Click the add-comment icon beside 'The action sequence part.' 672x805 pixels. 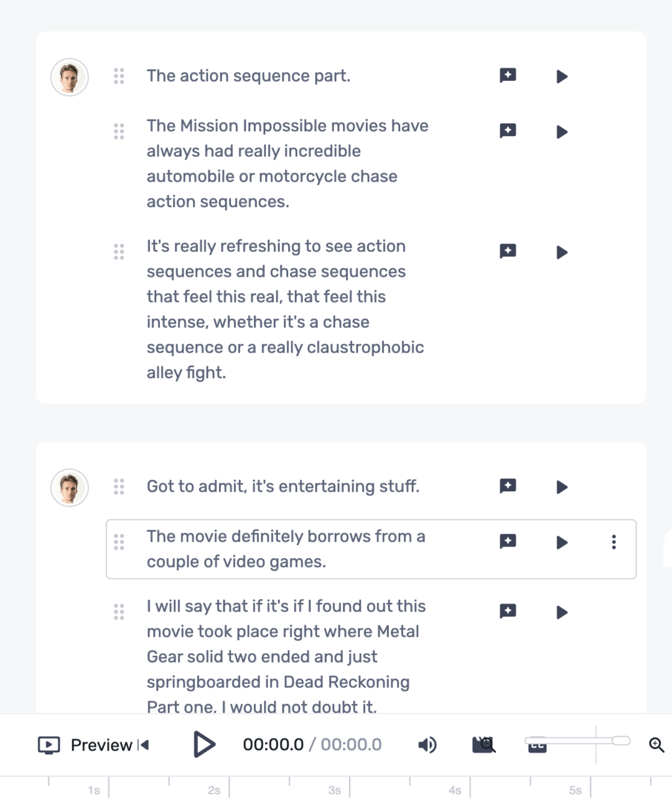tap(508, 75)
